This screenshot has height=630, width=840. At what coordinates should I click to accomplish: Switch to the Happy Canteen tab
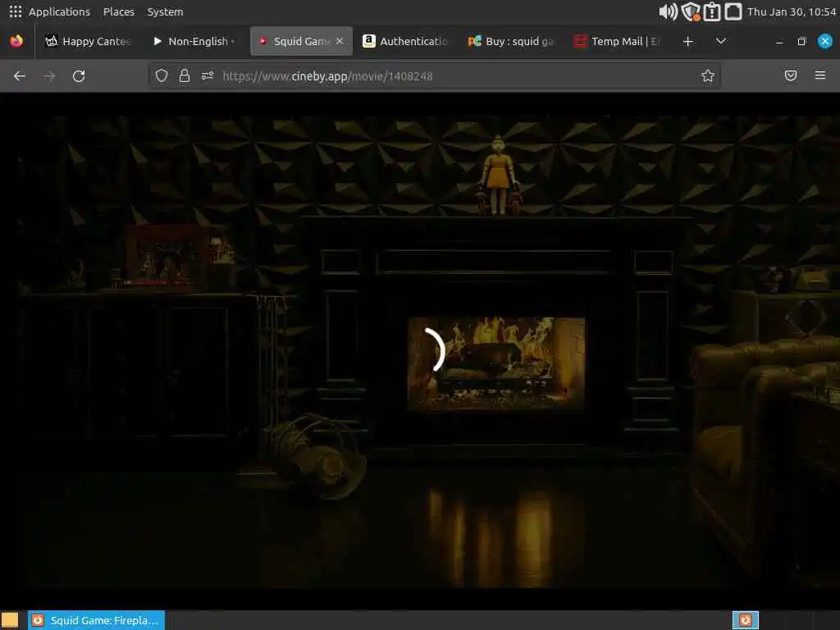click(88, 41)
